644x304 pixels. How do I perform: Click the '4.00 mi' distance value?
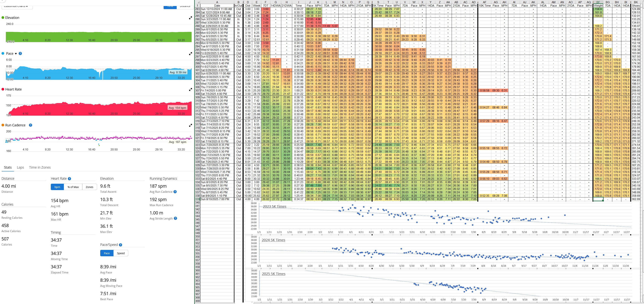point(9,186)
